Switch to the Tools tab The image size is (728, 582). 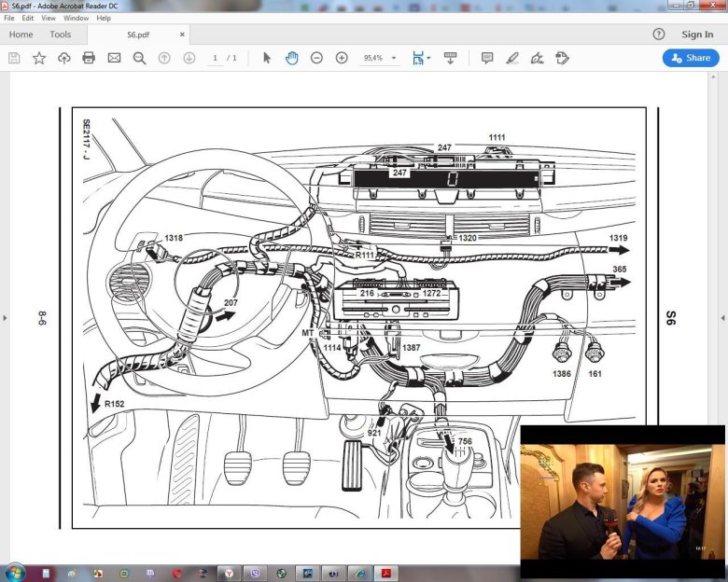point(60,35)
